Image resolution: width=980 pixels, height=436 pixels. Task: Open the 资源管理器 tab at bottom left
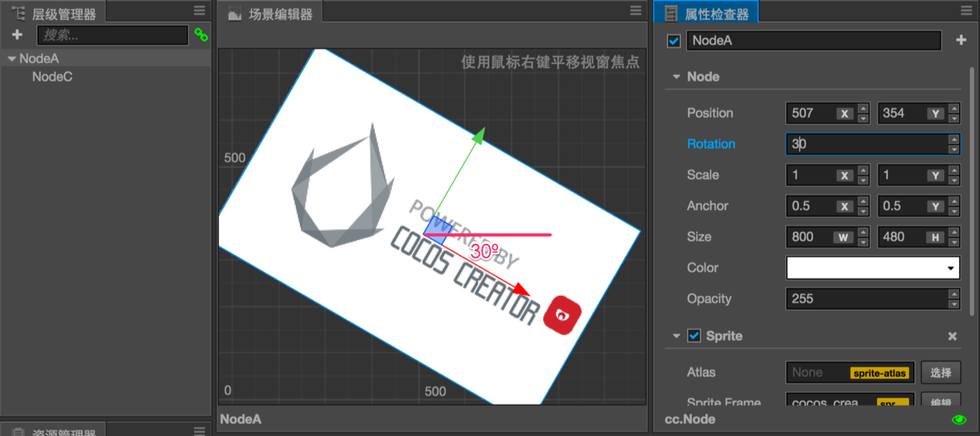click(54, 430)
